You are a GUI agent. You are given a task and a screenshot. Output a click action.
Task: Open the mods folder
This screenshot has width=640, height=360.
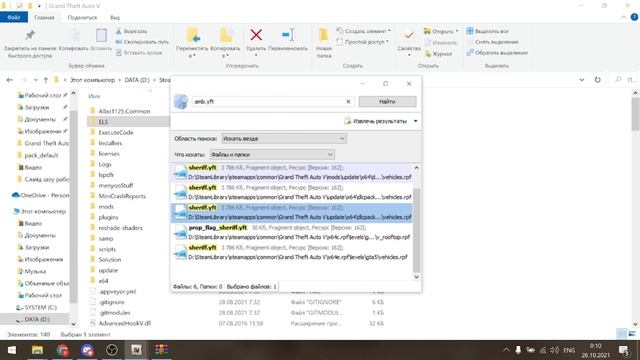click(106, 207)
